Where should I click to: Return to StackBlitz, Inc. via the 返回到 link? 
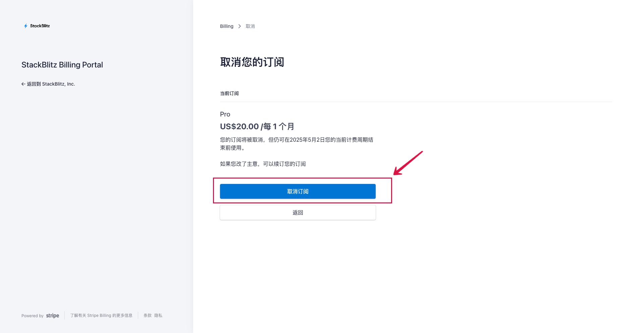click(x=48, y=84)
